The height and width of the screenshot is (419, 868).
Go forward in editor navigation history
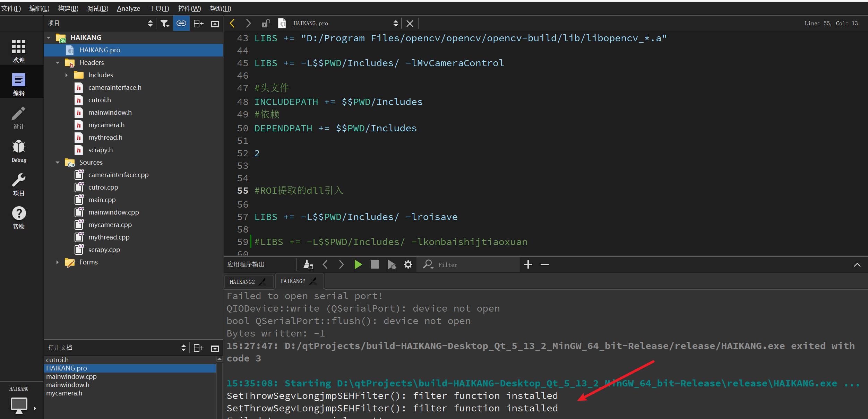[x=248, y=23]
